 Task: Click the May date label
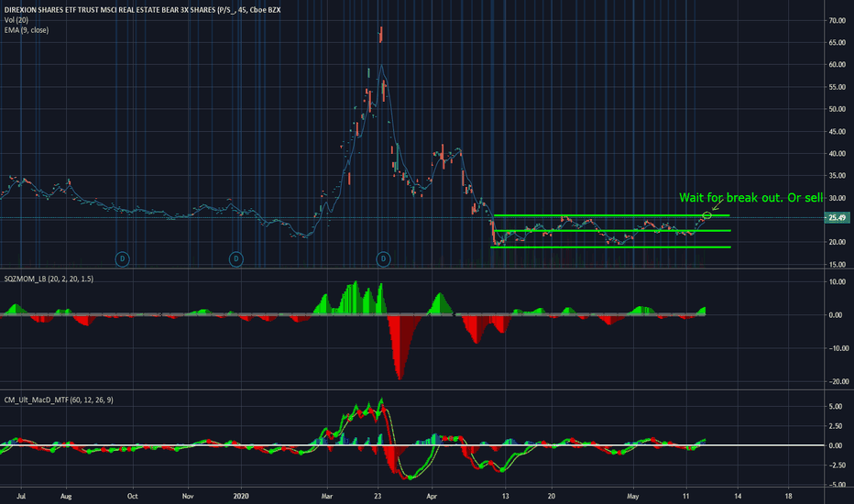[x=633, y=496]
